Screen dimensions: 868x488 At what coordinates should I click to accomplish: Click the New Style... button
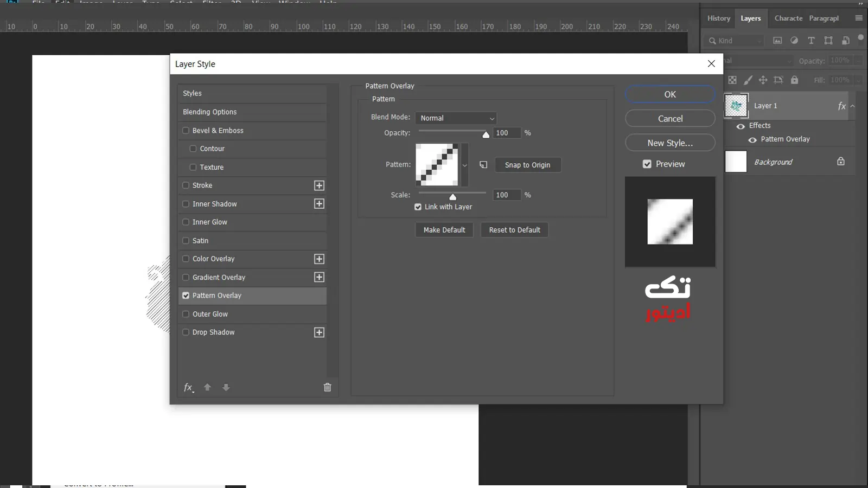670,143
